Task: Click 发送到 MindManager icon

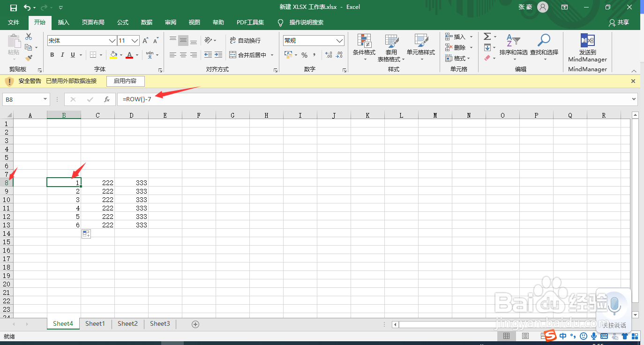Action: point(587,48)
